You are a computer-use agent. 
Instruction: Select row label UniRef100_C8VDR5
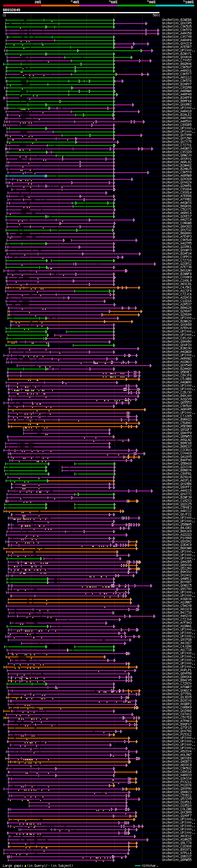(x=177, y=125)
